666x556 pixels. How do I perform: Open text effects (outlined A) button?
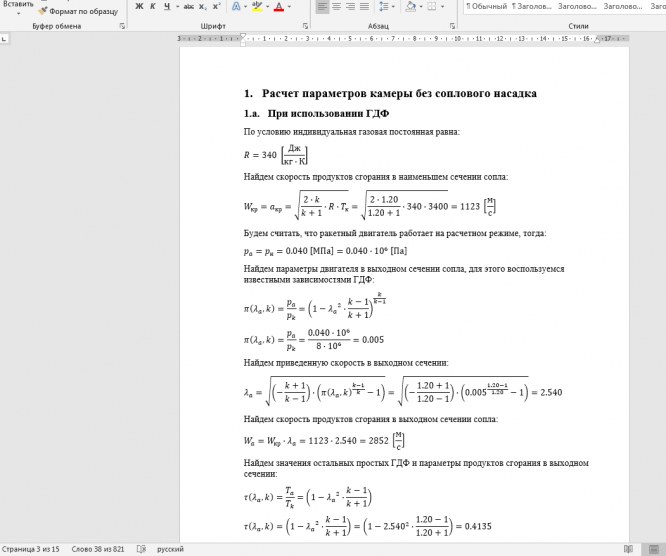tap(236, 6)
